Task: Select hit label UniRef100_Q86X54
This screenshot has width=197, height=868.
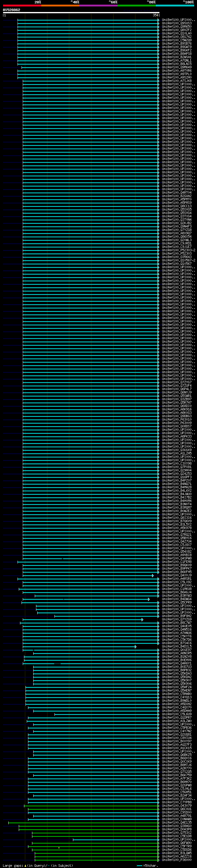Action: 177,236
